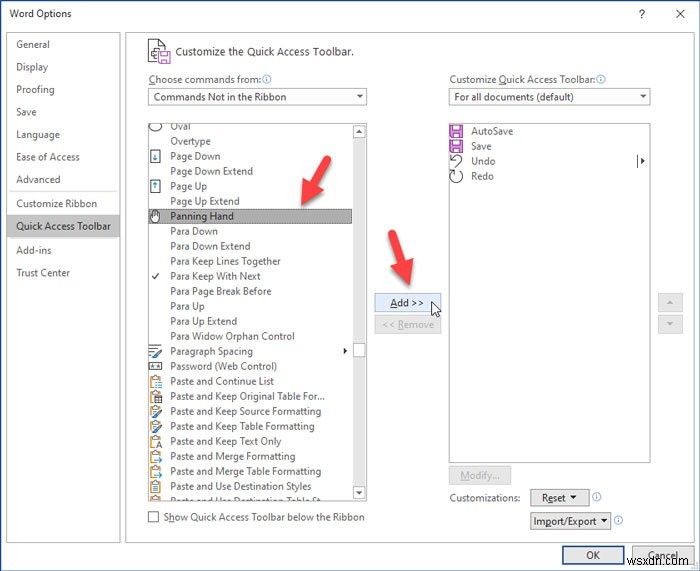Open the Reset dropdown button
The height and width of the screenshot is (571, 700).
(559, 498)
